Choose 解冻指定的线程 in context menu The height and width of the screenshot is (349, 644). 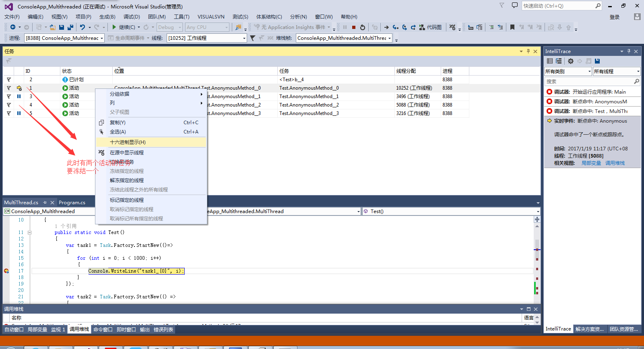click(151, 181)
